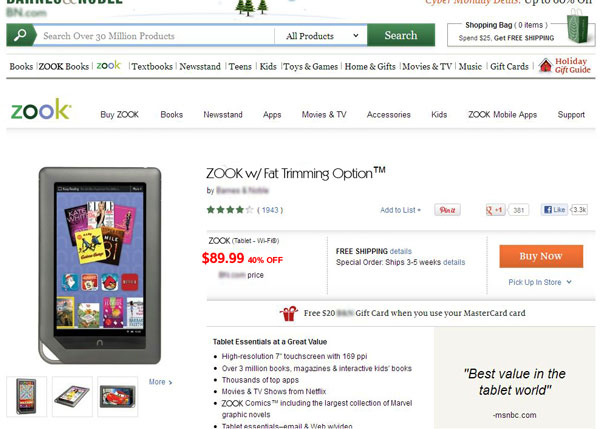Click the Facebook Like button

click(554, 210)
